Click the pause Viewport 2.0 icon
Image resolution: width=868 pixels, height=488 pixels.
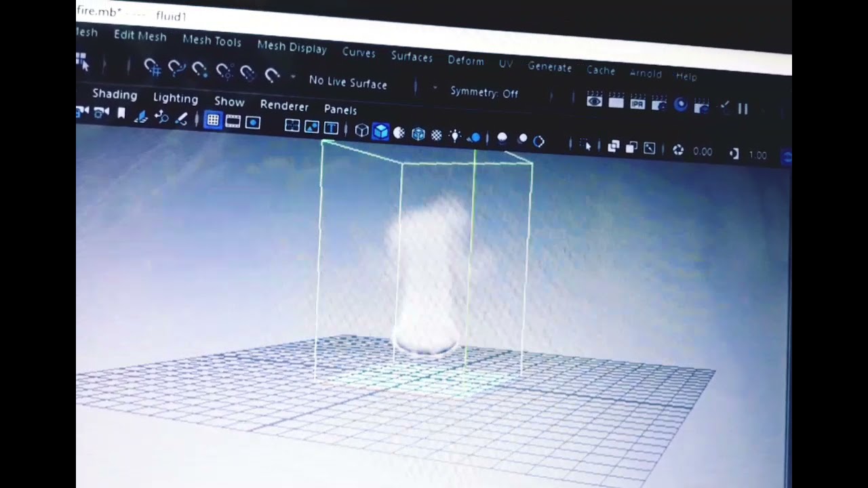pos(743,108)
